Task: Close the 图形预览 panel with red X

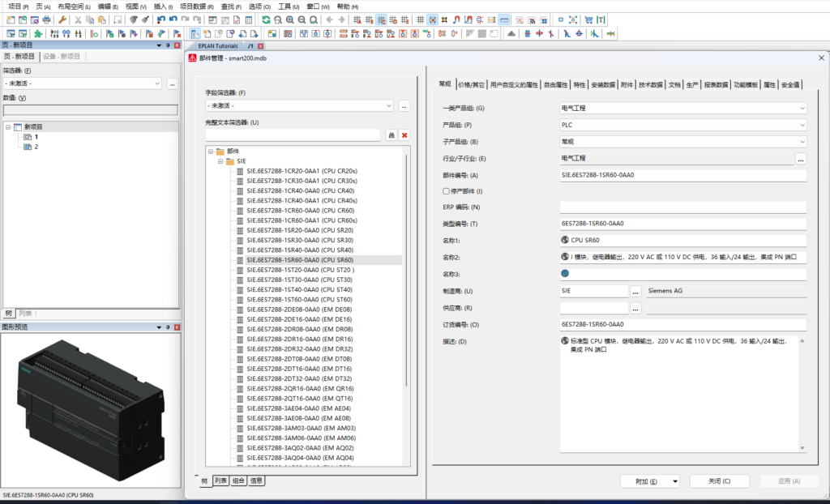Action: tap(178, 327)
